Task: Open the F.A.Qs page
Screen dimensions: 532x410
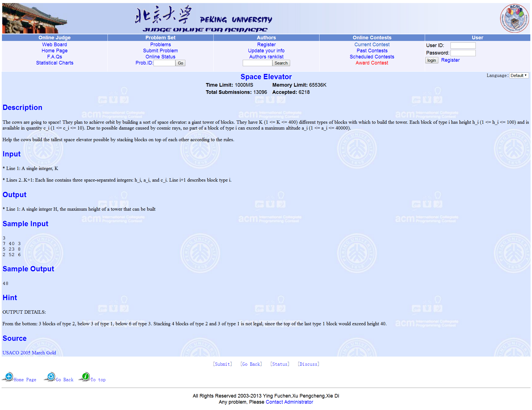Action: tap(55, 57)
